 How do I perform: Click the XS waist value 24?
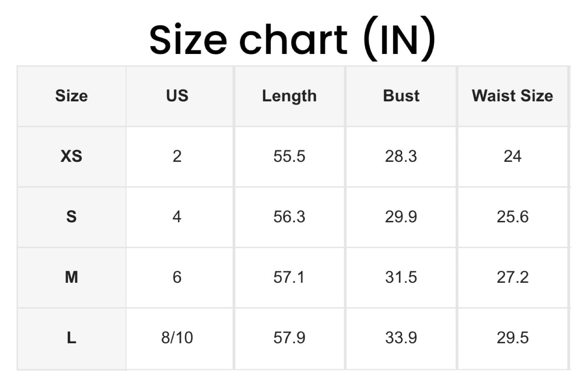pos(512,156)
